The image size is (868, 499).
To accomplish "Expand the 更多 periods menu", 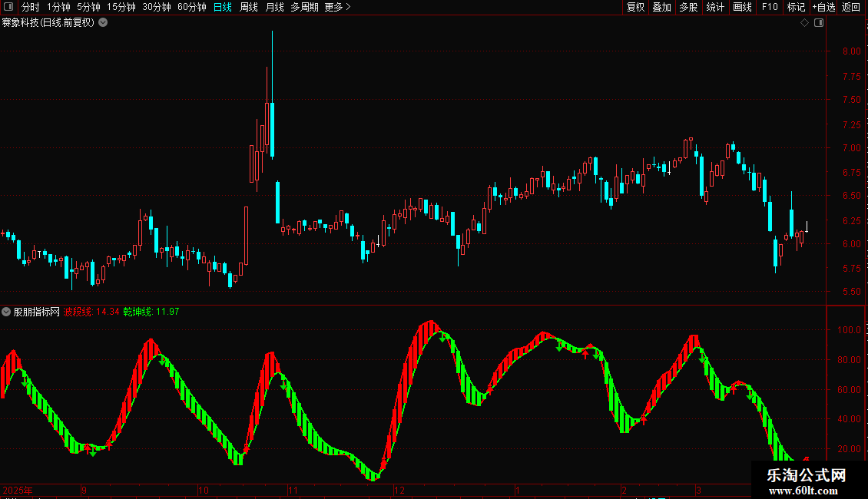I will tap(337, 7).
